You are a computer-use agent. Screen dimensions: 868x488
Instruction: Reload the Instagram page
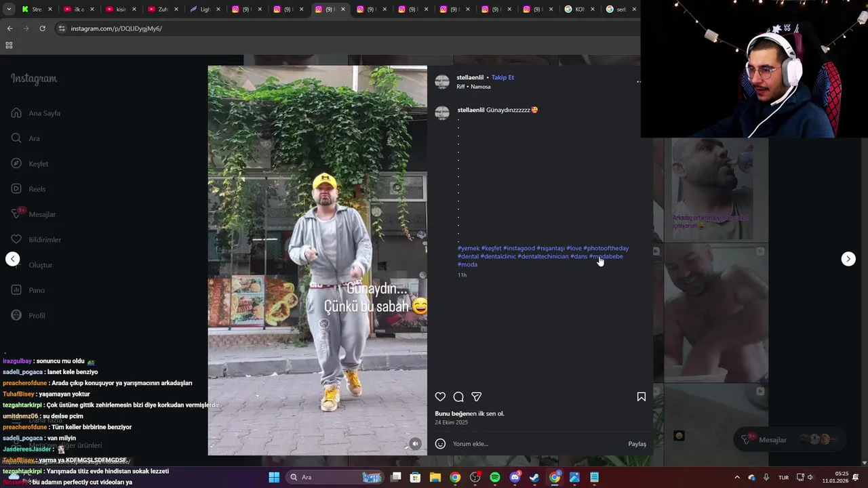tap(42, 28)
